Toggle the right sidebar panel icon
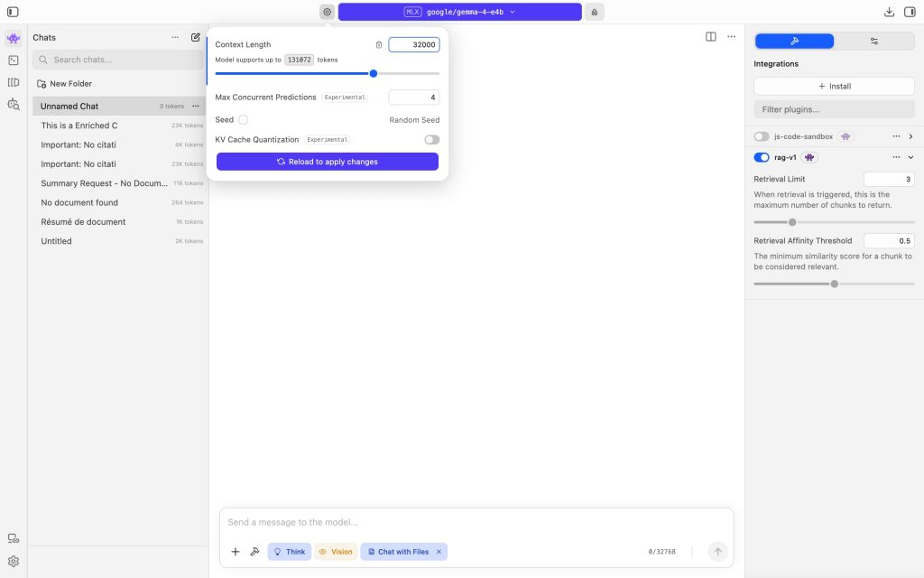924x578 pixels. (x=910, y=12)
